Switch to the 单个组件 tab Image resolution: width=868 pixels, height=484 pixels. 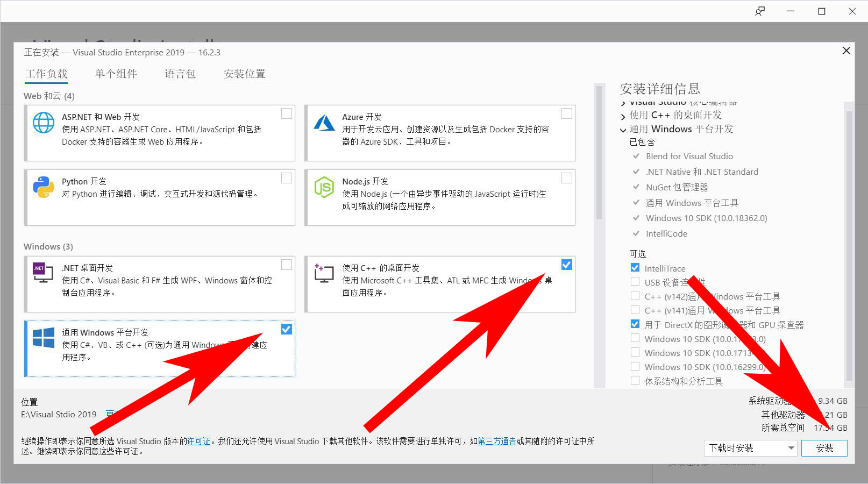coord(116,74)
